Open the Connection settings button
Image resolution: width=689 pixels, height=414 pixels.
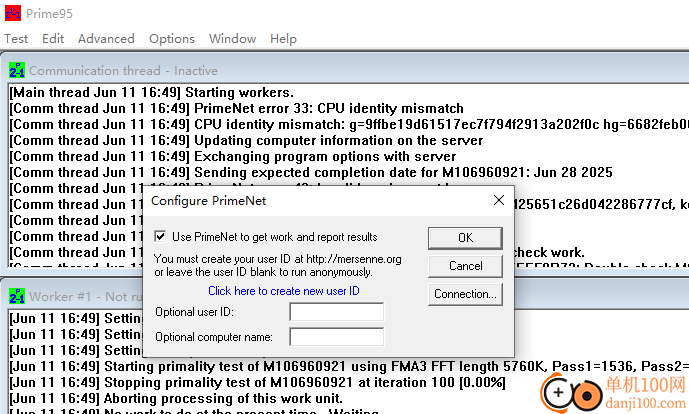coord(465,294)
